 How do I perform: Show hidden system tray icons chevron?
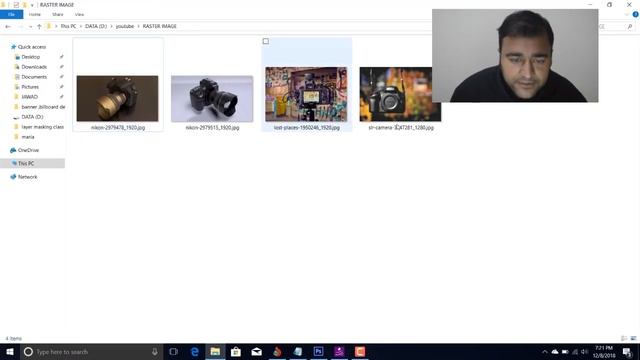(544, 352)
